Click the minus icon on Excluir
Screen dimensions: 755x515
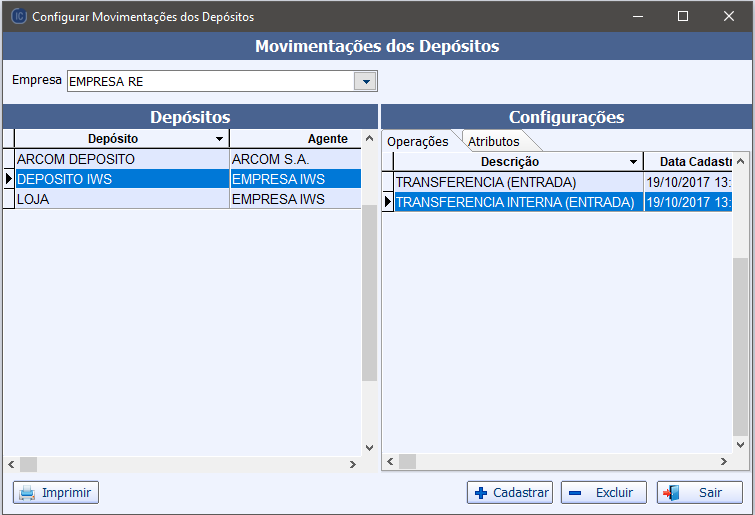575,493
